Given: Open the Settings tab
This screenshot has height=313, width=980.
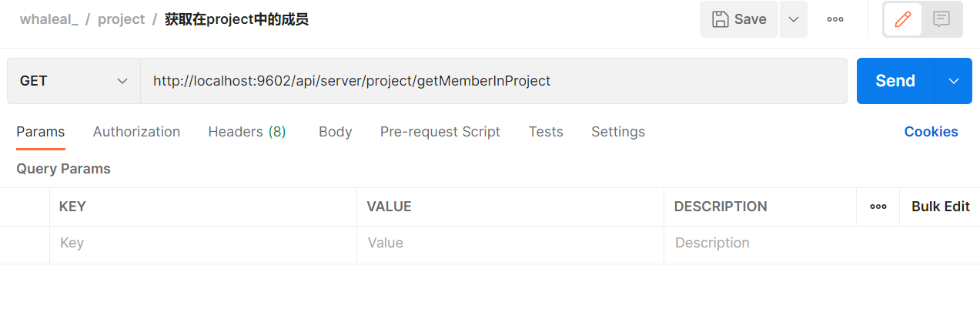Looking at the screenshot, I should (x=618, y=132).
